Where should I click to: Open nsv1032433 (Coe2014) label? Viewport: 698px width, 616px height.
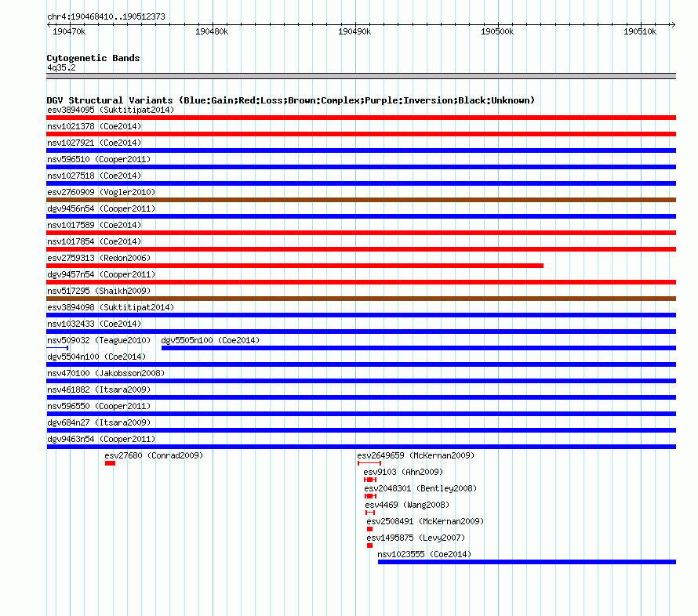(x=94, y=324)
